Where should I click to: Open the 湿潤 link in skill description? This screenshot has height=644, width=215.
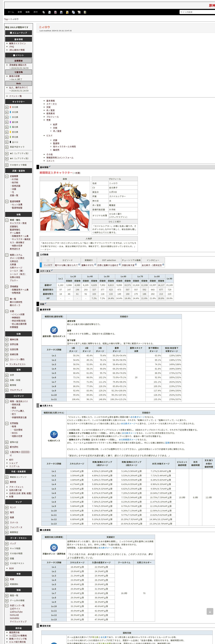167,443
